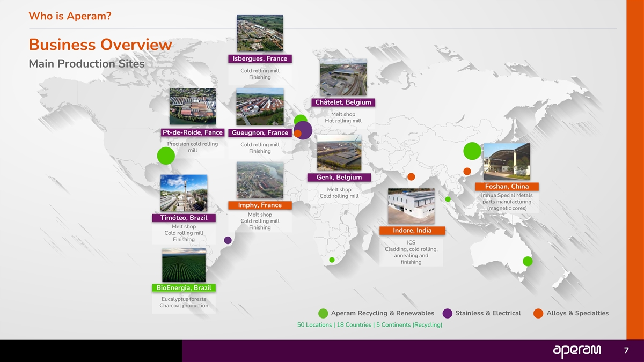644x362 pixels.
Task: Click the Imphy, France aerial photo
Action: pyautogui.click(x=260, y=181)
